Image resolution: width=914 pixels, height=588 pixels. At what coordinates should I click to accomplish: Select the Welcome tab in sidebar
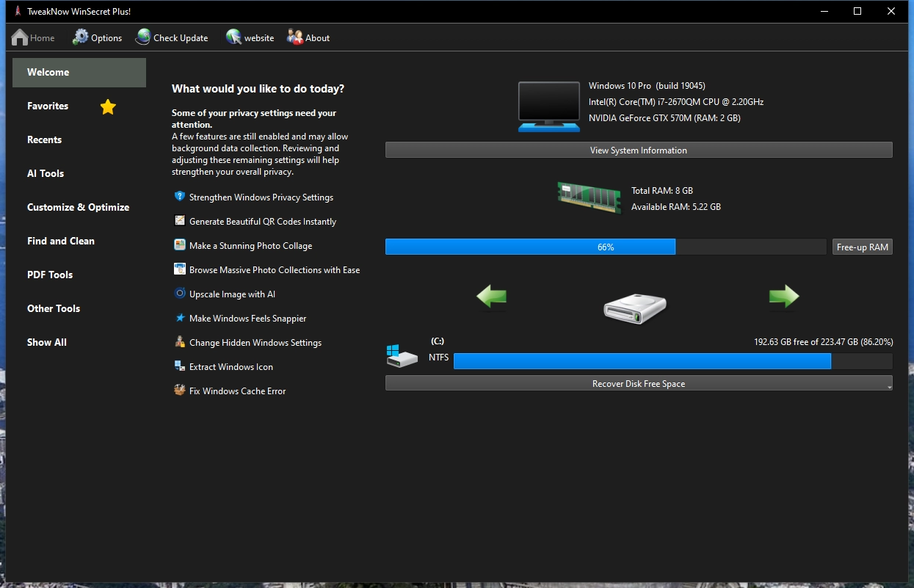tap(79, 73)
